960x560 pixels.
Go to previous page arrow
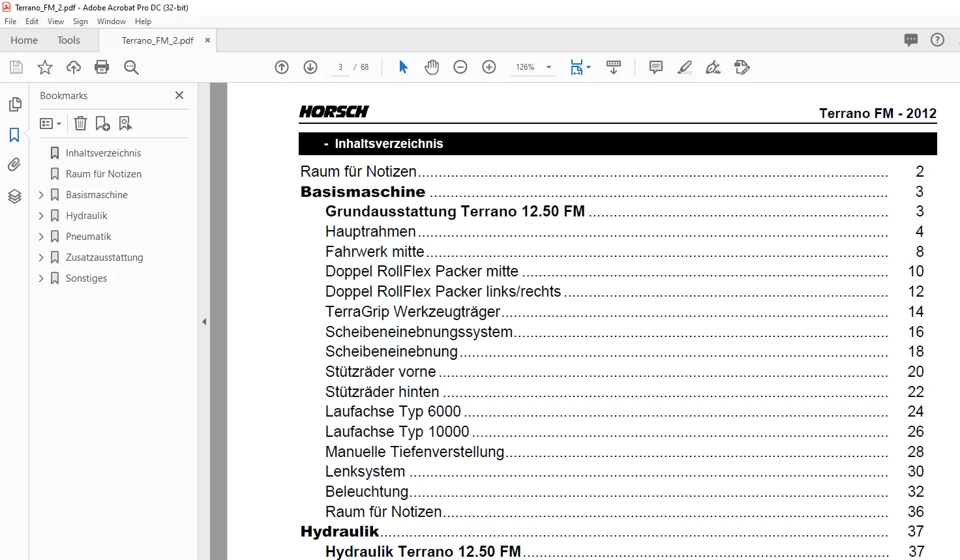click(x=282, y=67)
